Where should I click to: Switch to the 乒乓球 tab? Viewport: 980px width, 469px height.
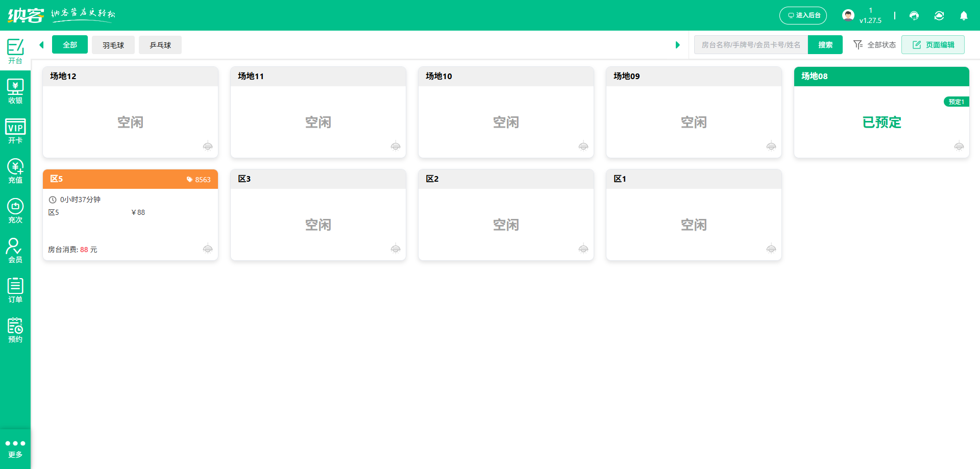tap(160, 45)
